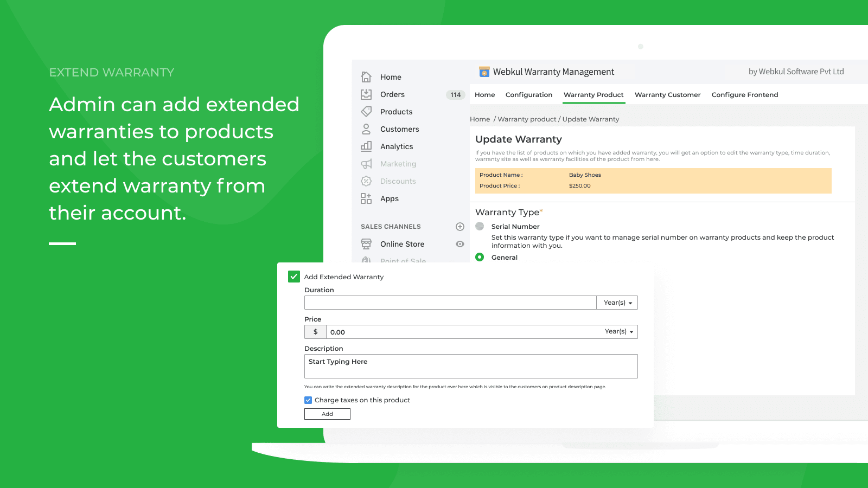This screenshot has height=488, width=868.
Task: Add a sales channel with plus icon
Action: click(460, 227)
